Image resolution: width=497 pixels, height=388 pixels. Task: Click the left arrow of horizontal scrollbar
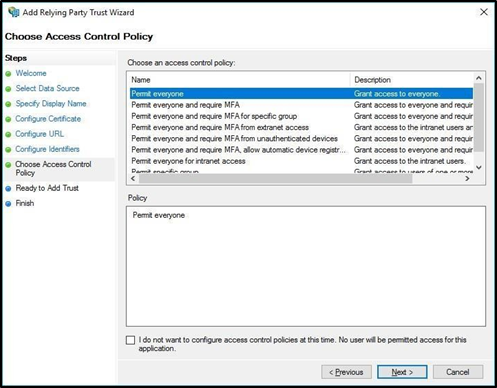pyautogui.click(x=133, y=179)
